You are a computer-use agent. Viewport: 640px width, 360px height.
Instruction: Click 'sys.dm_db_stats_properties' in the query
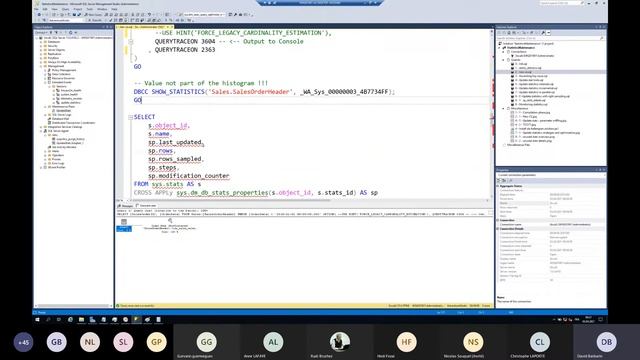pyautogui.click(x=222, y=193)
